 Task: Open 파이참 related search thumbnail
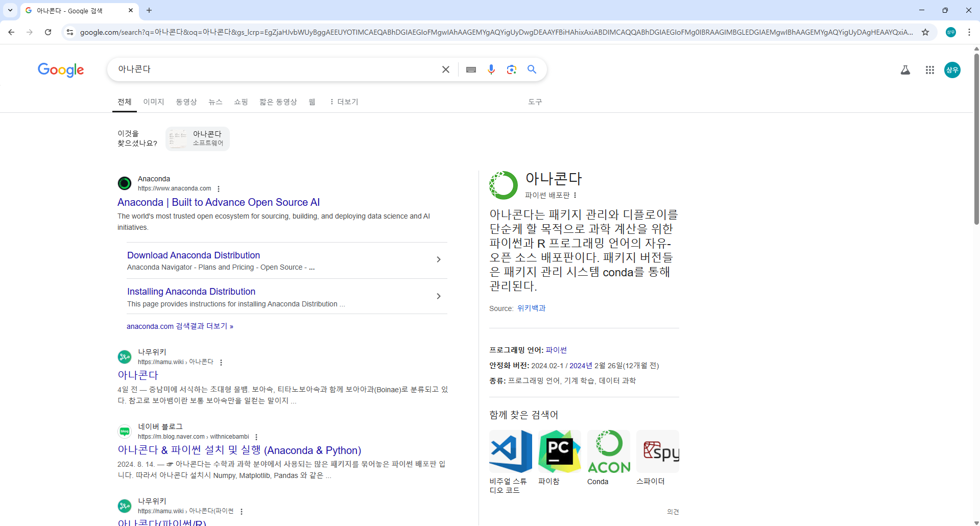(560, 451)
